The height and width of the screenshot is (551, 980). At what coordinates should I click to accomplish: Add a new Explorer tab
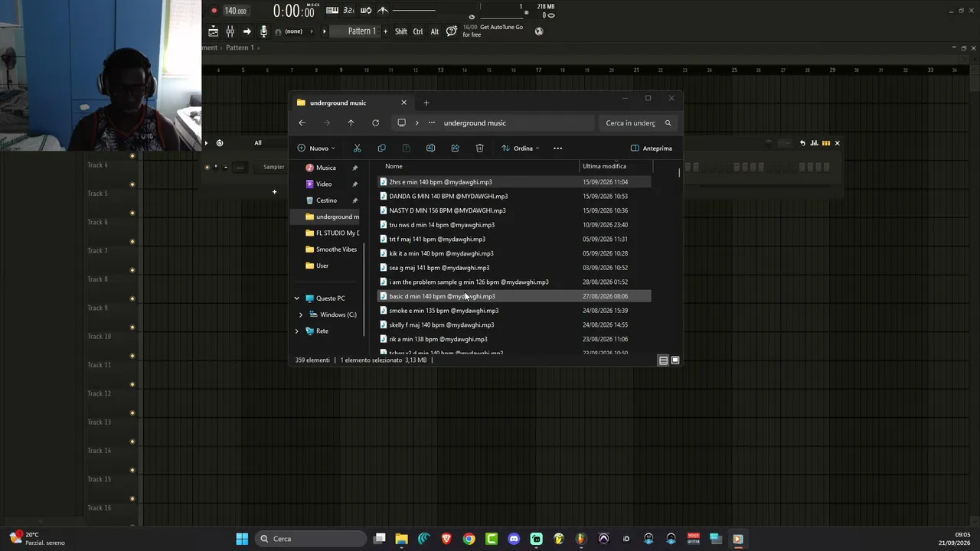(426, 103)
